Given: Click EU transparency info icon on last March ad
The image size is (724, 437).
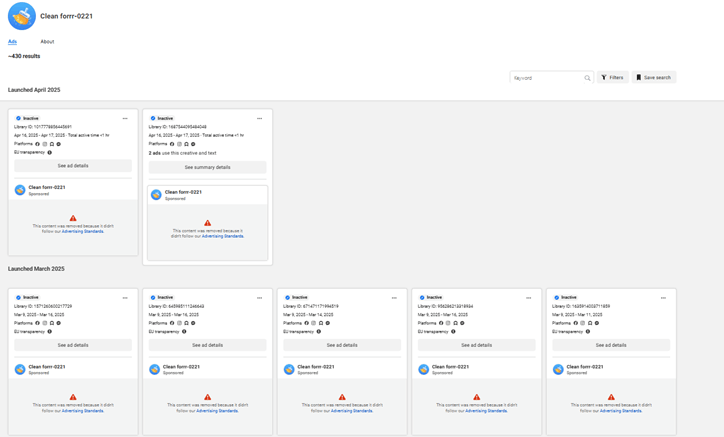Looking at the screenshot, I should coord(588,332).
